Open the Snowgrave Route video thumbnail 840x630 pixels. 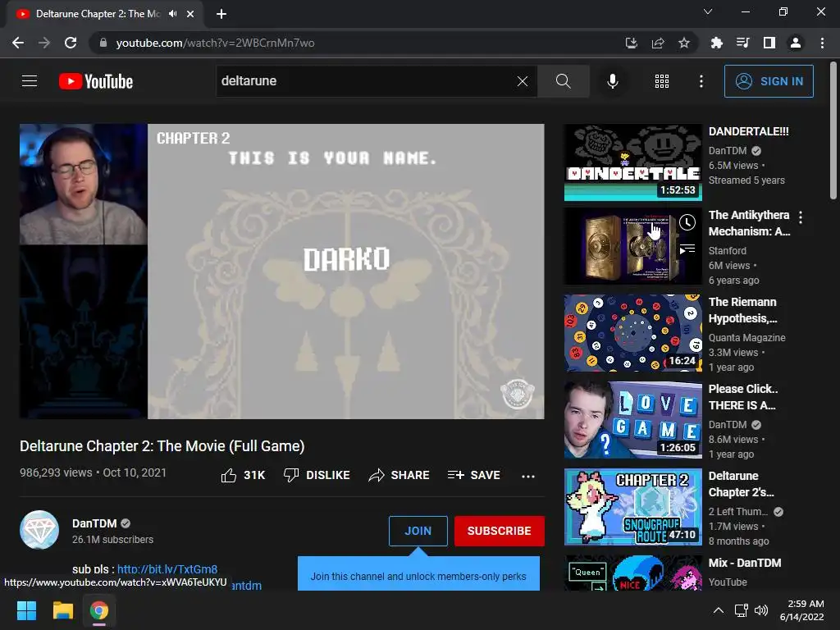pos(632,507)
